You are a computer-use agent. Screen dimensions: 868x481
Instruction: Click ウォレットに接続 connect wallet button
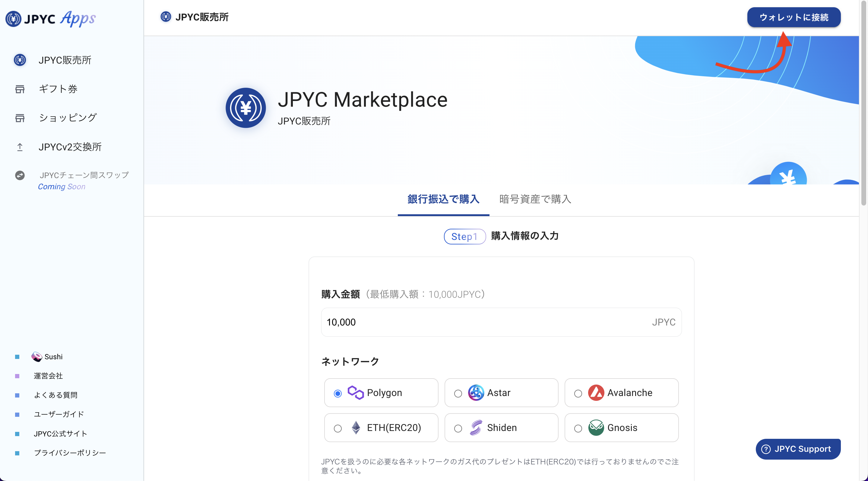point(794,17)
